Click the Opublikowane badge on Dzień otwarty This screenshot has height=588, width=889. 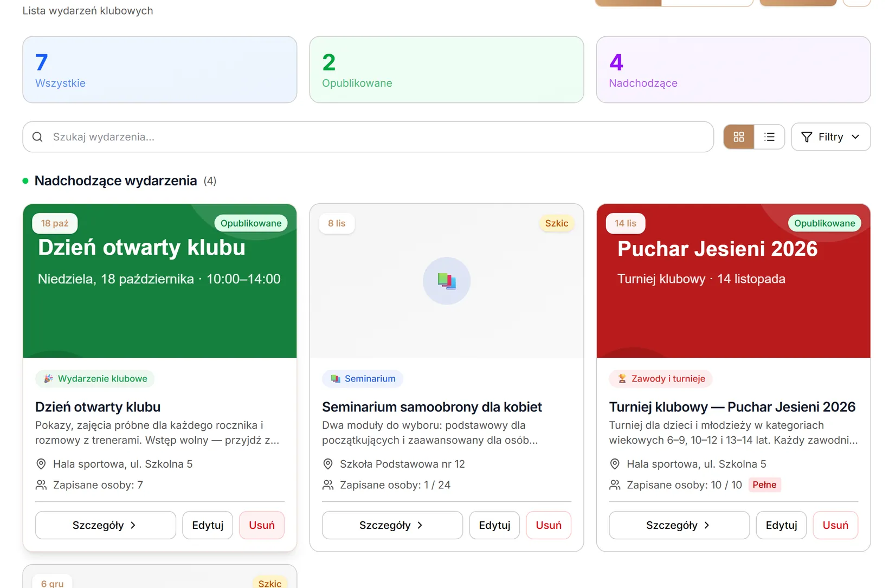pos(251,223)
